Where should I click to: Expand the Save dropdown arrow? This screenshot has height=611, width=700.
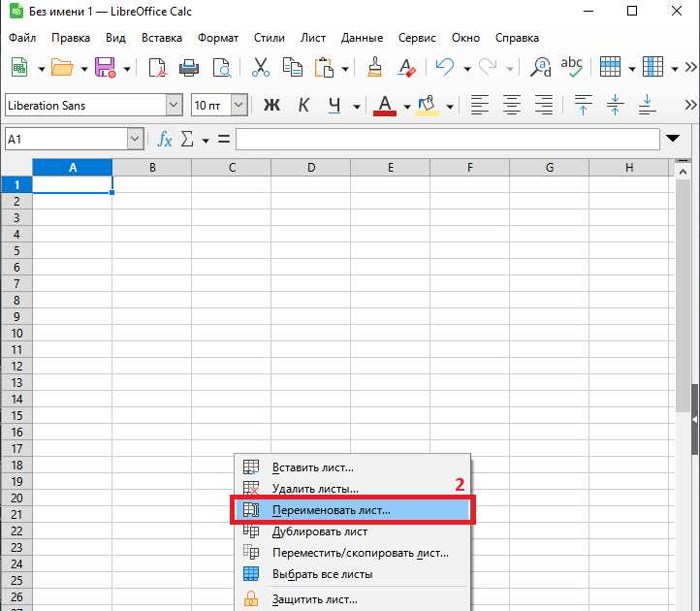point(127,69)
